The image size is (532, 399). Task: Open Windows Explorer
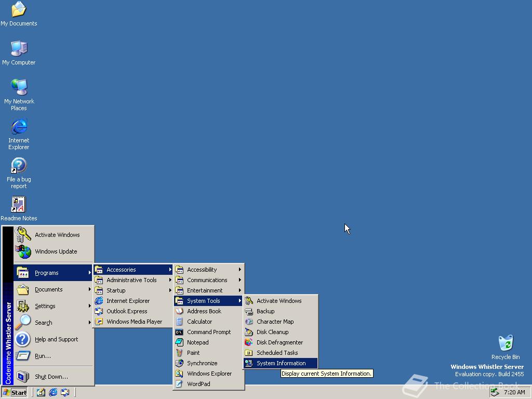(x=208, y=374)
